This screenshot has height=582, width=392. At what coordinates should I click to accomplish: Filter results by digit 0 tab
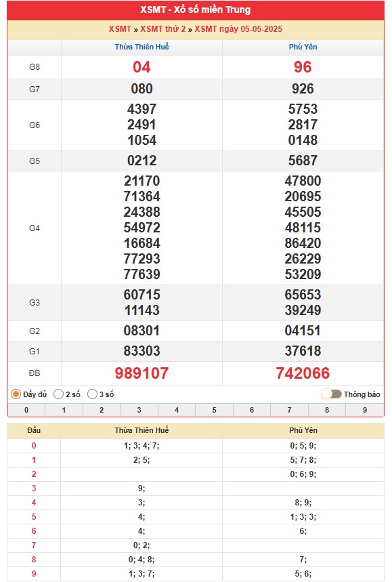click(x=26, y=410)
